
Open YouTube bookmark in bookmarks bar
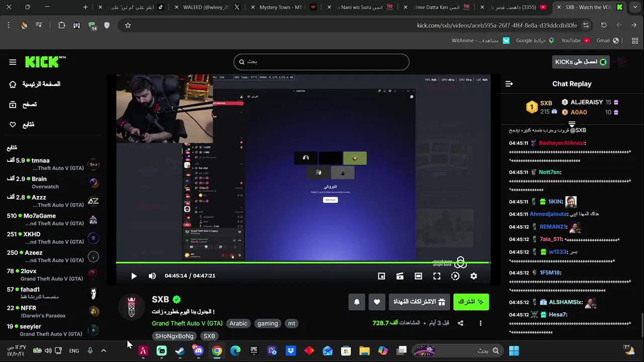575,40
